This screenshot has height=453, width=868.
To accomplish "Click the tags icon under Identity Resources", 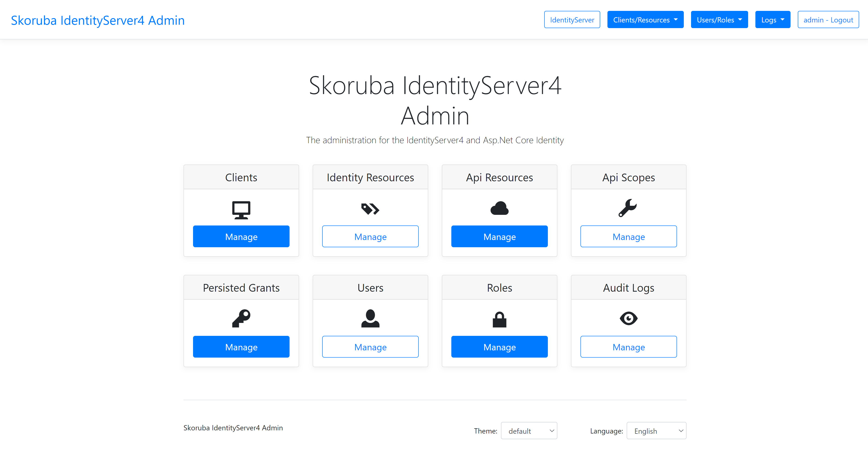I will point(370,209).
